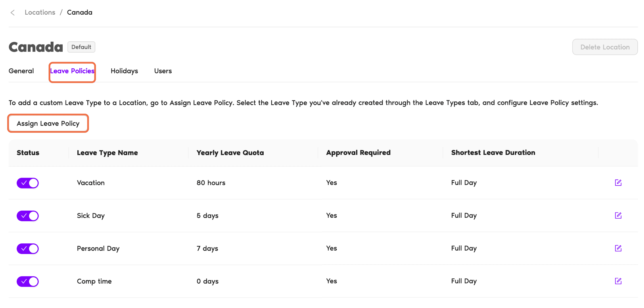Select the 0 days quota cell
The image size is (644, 308).
pos(208,281)
